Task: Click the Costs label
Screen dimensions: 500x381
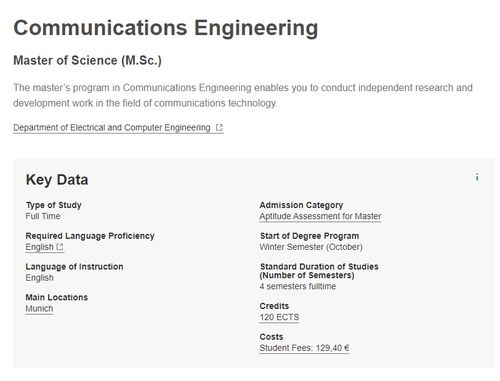Action: (x=271, y=337)
